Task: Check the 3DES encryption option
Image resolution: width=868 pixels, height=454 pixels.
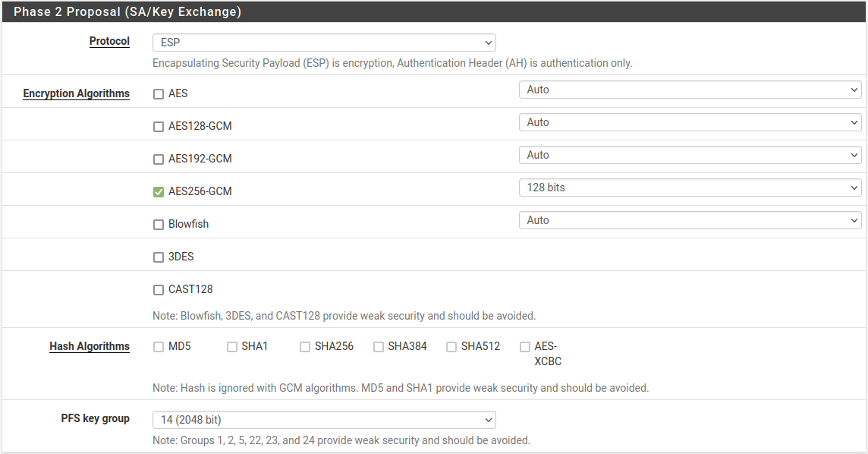Action: tap(159, 257)
